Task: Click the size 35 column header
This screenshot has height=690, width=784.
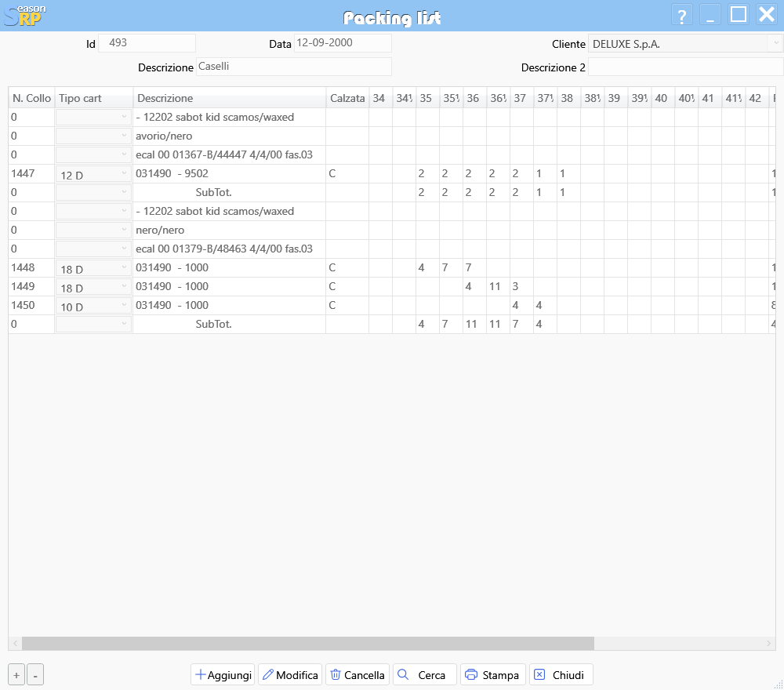Action: 427,98
